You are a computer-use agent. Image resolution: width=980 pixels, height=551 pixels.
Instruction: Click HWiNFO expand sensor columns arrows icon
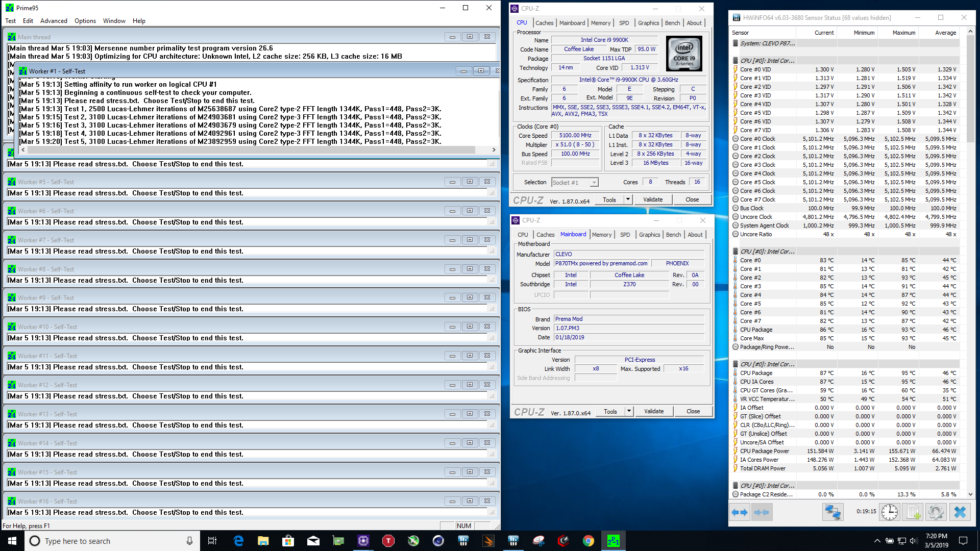[x=740, y=512]
